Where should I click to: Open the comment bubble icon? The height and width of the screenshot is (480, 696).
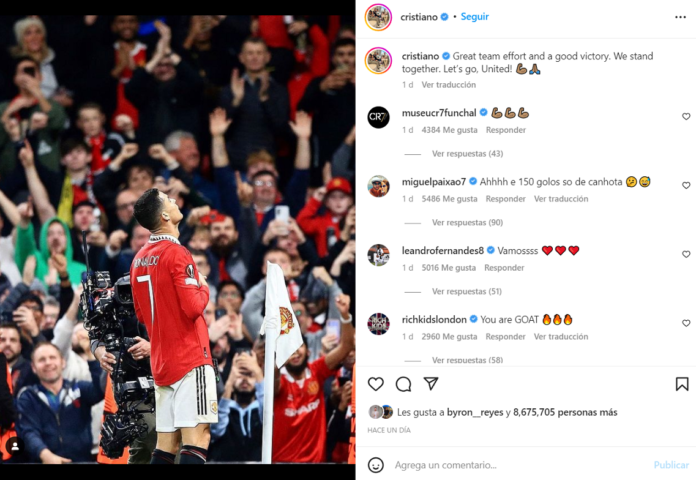(x=403, y=384)
